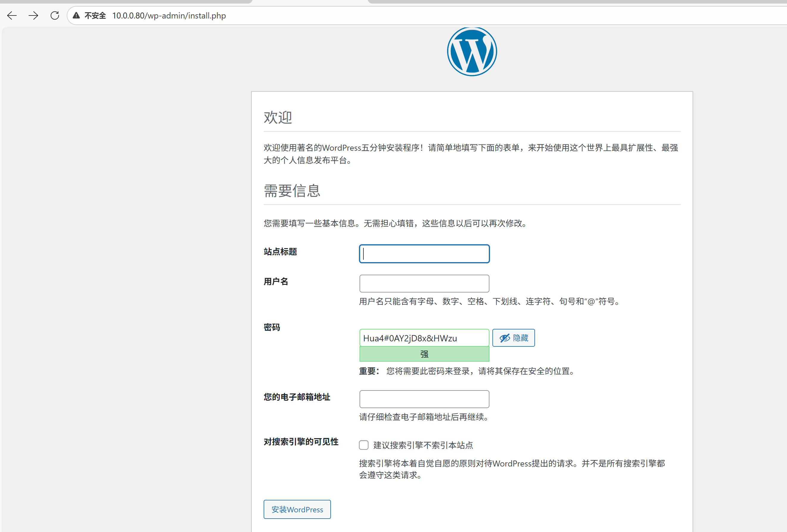Click the username hint about allowed characters

[x=490, y=301]
